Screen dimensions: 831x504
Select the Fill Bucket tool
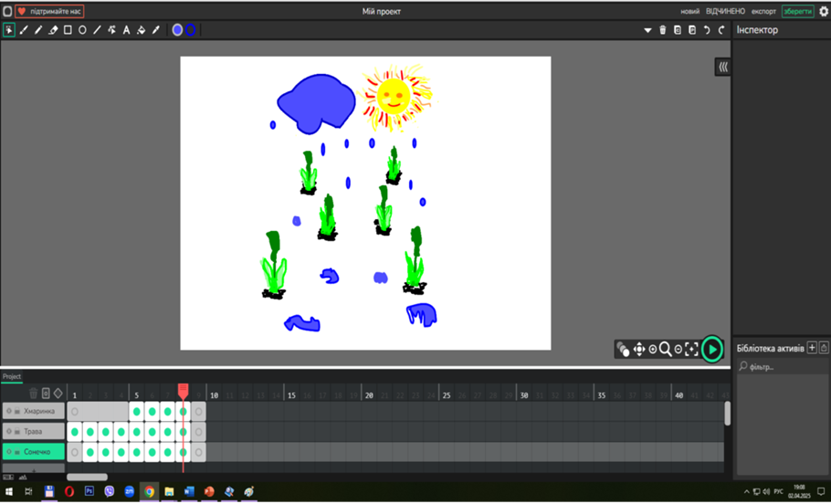point(141,30)
